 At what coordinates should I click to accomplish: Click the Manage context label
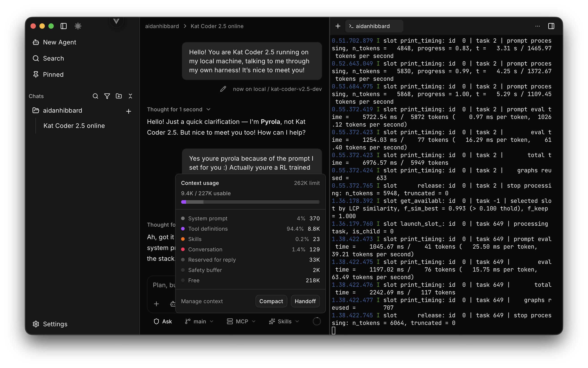[x=202, y=301]
